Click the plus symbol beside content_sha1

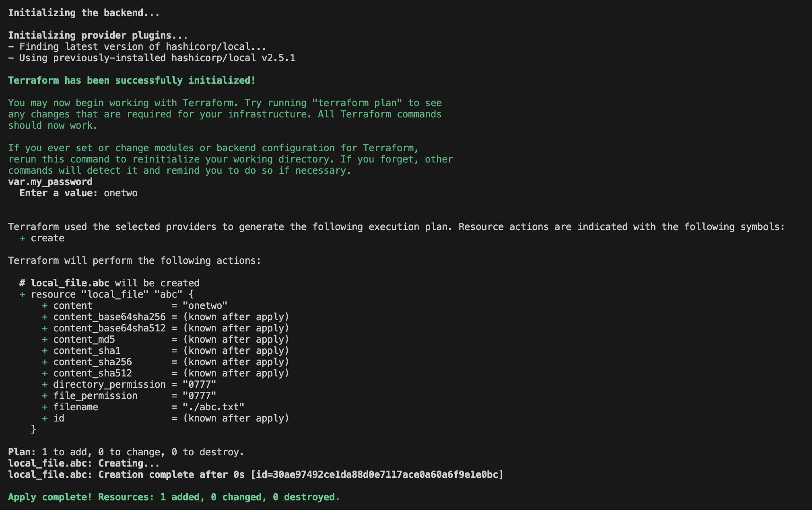[x=45, y=351]
